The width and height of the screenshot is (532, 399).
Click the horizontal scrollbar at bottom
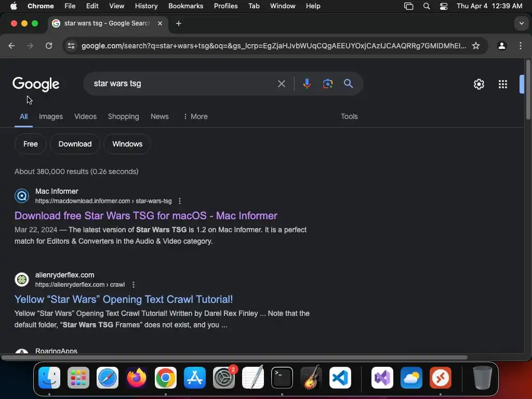tap(234, 357)
